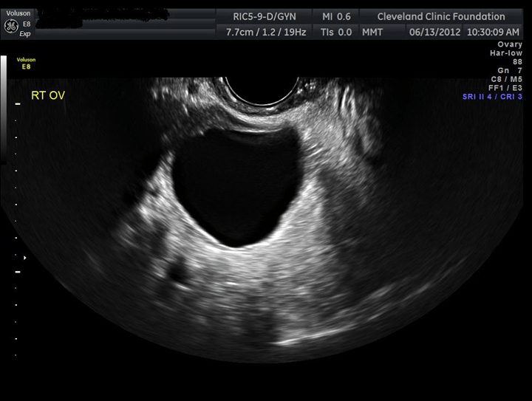Click the 06/13/2012 date field
Image resolution: width=532 pixels, height=401 pixels.
pos(434,32)
